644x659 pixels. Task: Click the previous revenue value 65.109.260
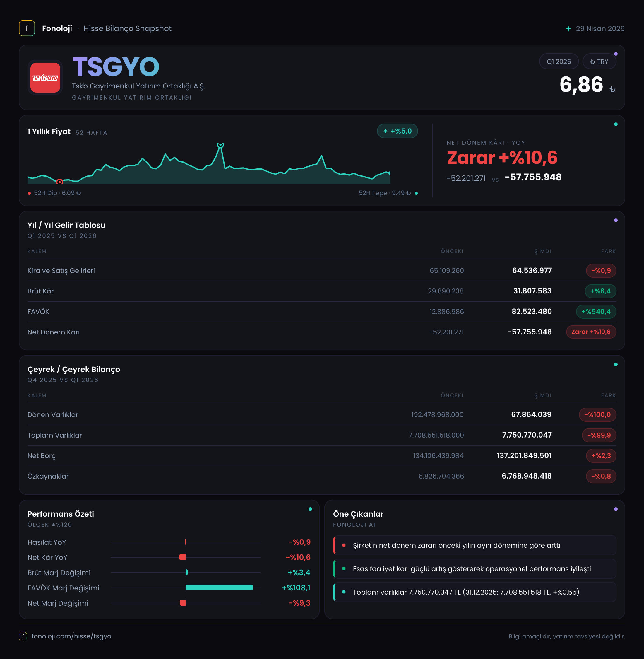[x=447, y=270]
